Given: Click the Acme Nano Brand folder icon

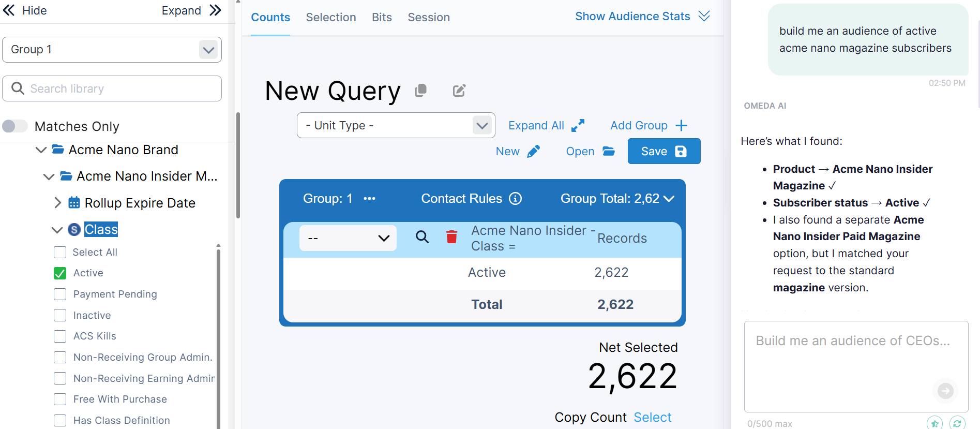Looking at the screenshot, I should pos(58,150).
